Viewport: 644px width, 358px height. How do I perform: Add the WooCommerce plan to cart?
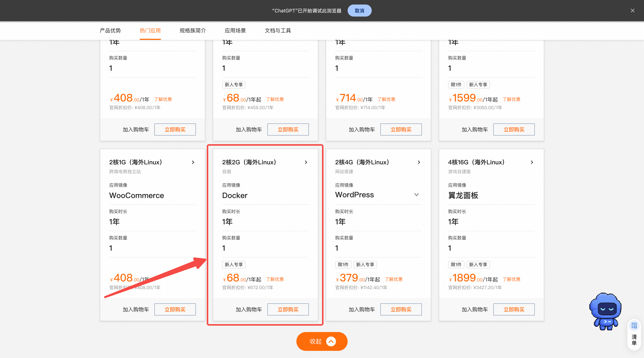pyautogui.click(x=136, y=309)
